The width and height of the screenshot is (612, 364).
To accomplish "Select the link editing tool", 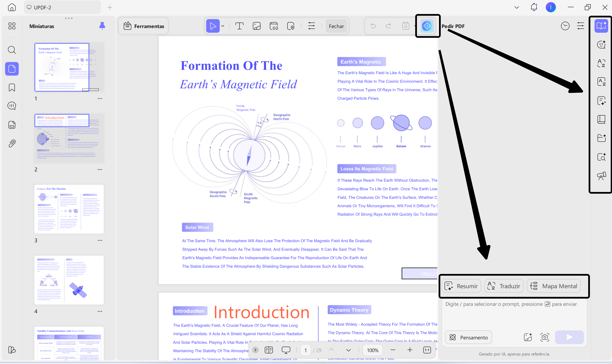I will [x=274, y=26].
